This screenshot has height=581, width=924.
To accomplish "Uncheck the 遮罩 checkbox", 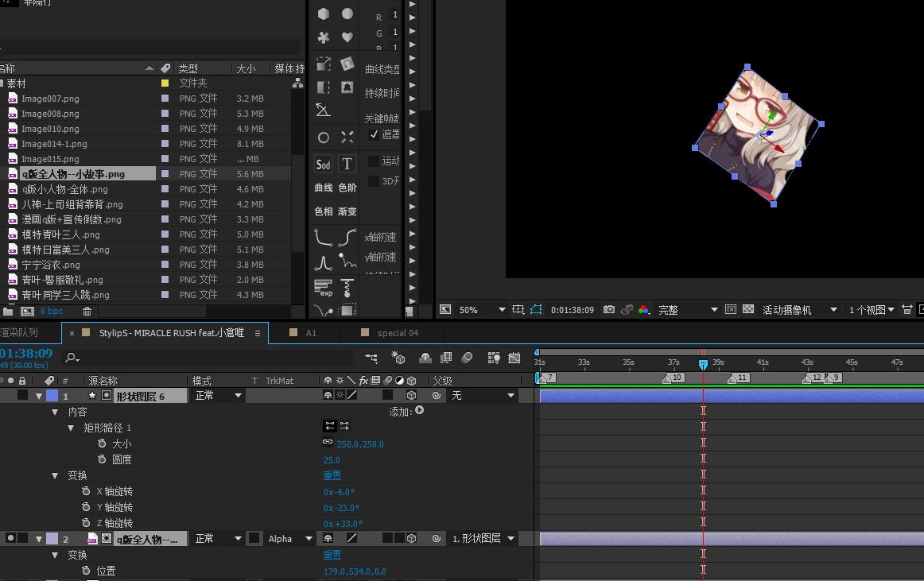I will 375,135.
